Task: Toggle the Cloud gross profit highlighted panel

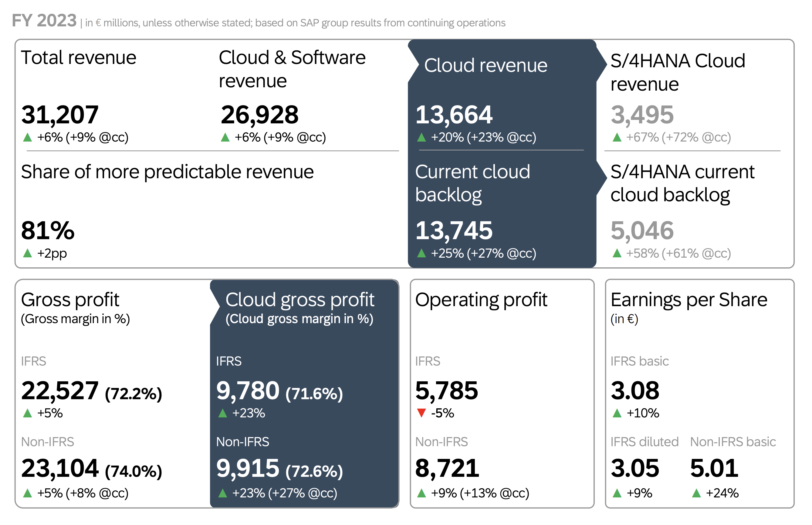Action: click(x=304, y=392)
